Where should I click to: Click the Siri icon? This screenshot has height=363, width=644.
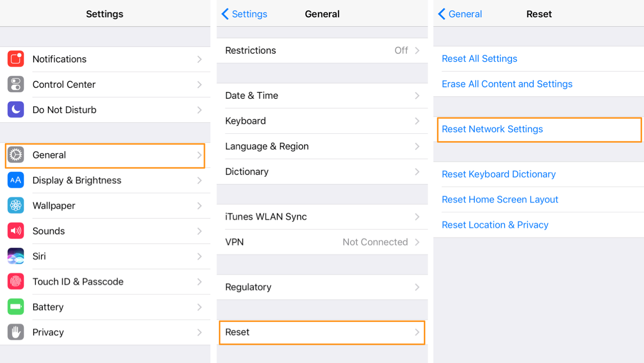[x=15, y=256]
